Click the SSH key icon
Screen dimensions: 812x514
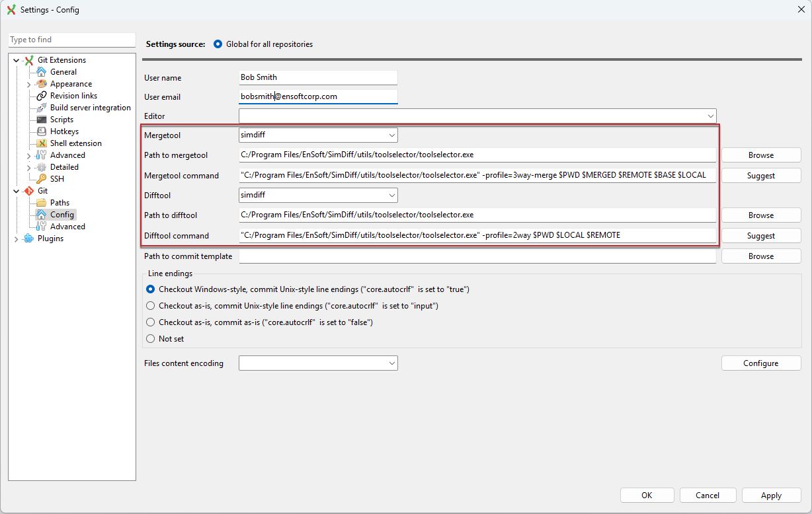pyautogui.click(x=40, y=178)
